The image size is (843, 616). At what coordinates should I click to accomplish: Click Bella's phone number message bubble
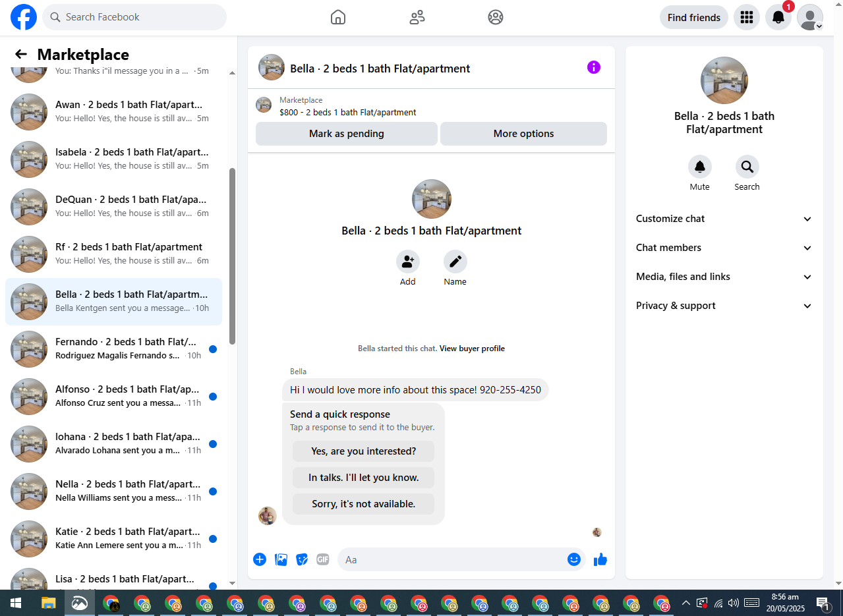(415, 390)
